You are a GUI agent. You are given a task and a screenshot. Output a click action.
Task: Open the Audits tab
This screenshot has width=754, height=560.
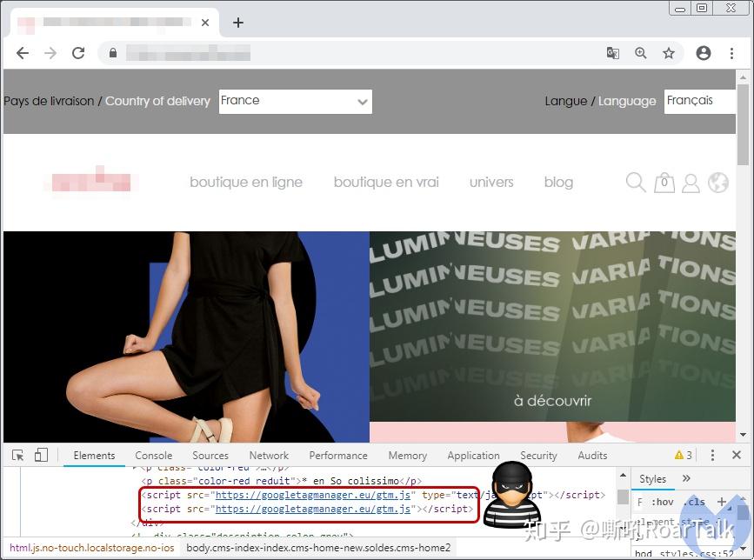click(592, 455)
